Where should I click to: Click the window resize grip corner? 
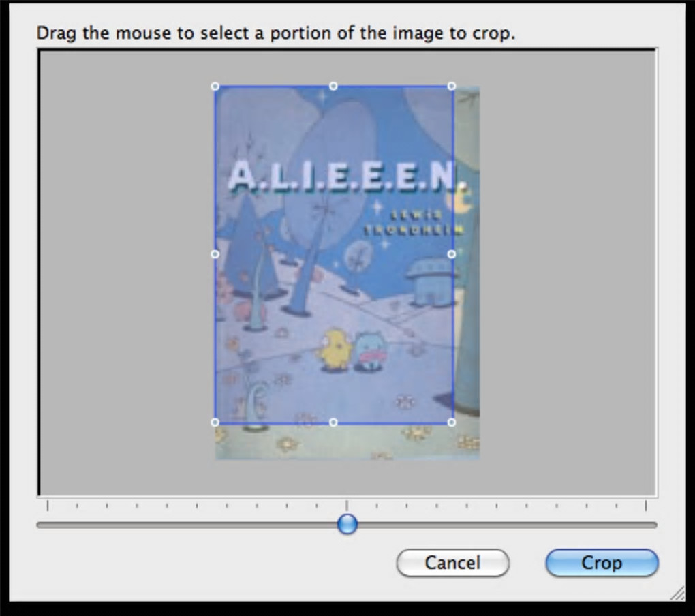677,593
